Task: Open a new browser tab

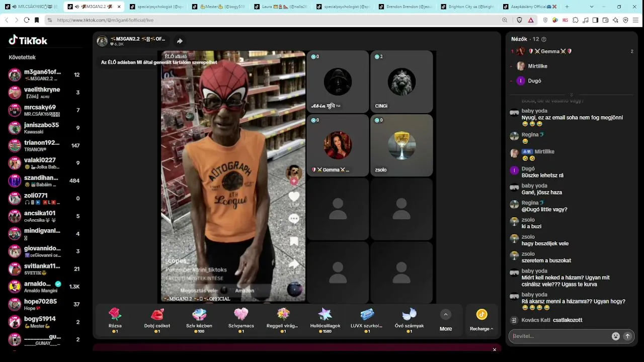Action: pos(567,7)
